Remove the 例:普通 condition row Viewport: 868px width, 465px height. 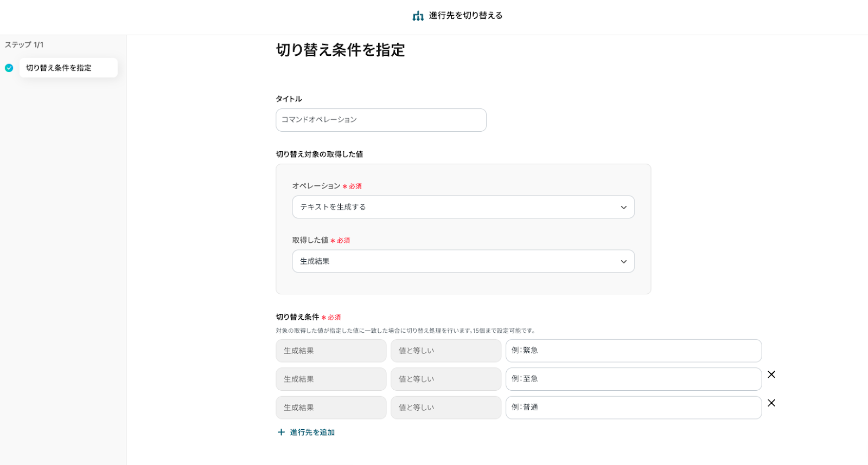coord(771,403)
